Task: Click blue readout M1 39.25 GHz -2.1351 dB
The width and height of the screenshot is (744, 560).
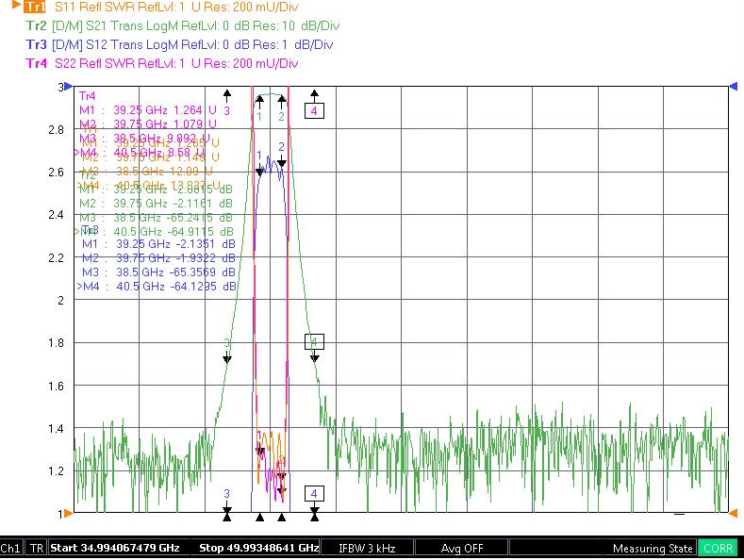Action: click(158, 244)
